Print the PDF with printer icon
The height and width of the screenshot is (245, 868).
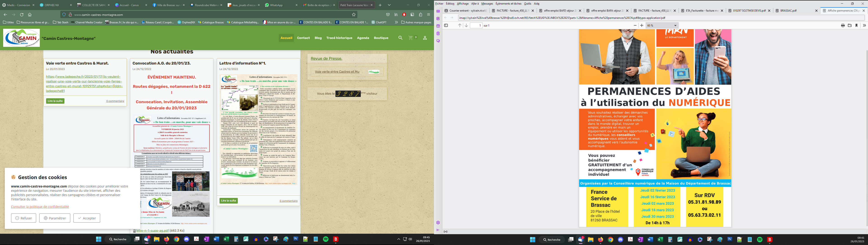pyautogui.click(x=843, y=26)
